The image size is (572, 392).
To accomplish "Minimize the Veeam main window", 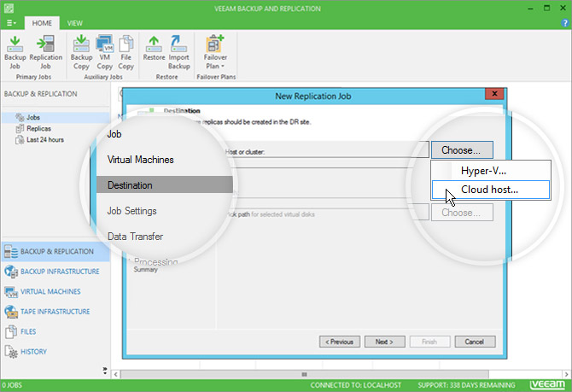I will point(531,8).
